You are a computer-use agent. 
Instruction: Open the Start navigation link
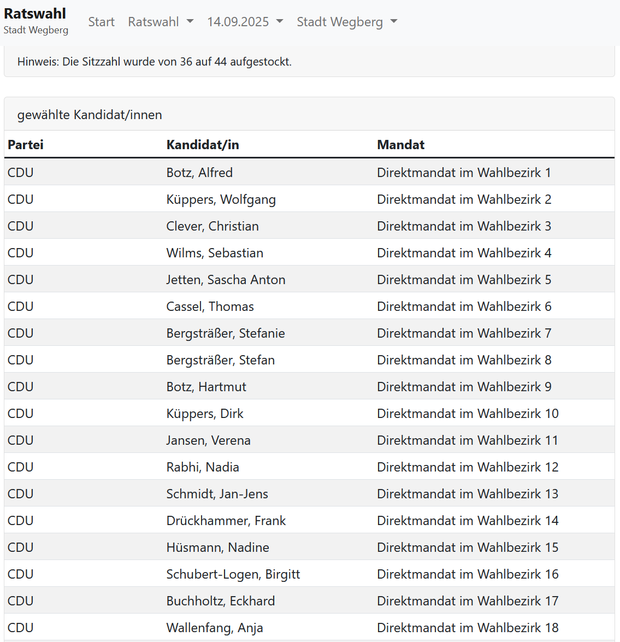point(101,22)
